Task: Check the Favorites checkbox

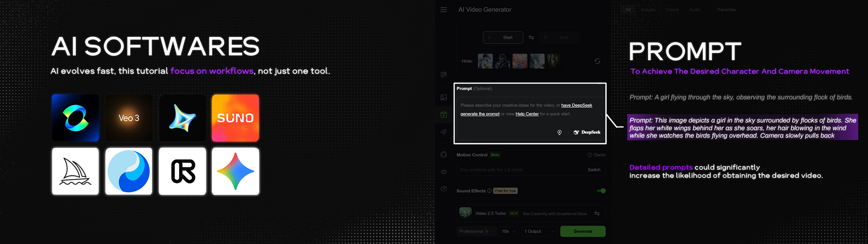Action: [713, 9]
